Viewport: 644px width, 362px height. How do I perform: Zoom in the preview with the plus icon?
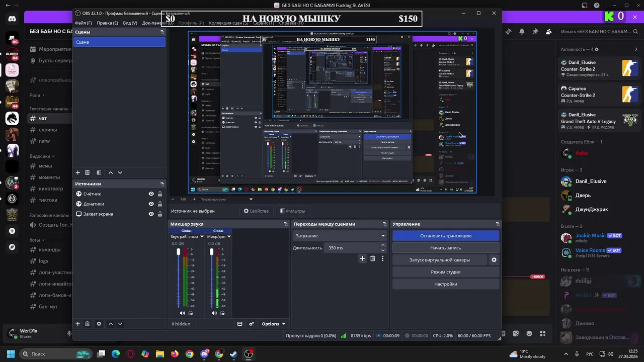tap(193, 199)
